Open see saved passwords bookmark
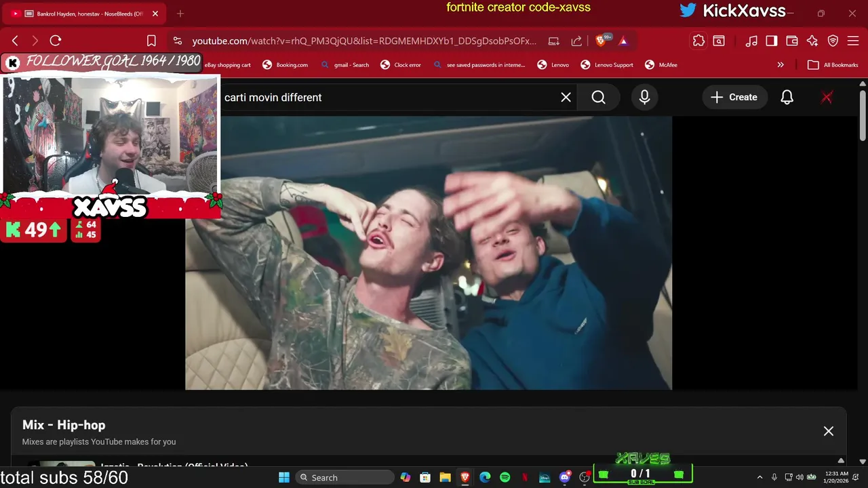Viewport: 868px width, 488px height. coord(479,65)
